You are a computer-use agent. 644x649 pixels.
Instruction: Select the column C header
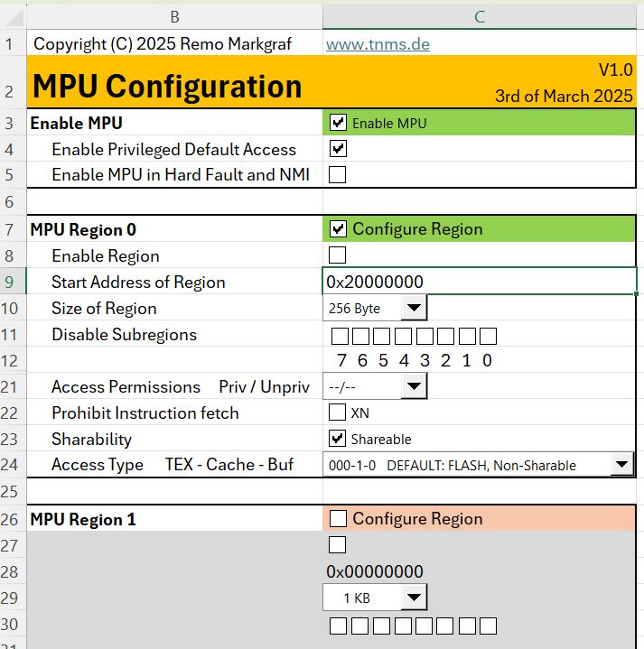479,16
